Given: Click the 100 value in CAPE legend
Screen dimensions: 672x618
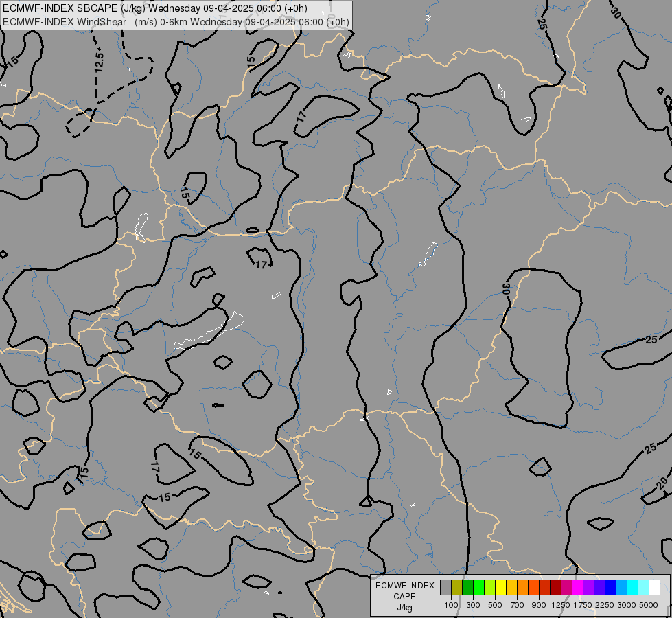Looking at the screenshot, I should pos(451,605).
